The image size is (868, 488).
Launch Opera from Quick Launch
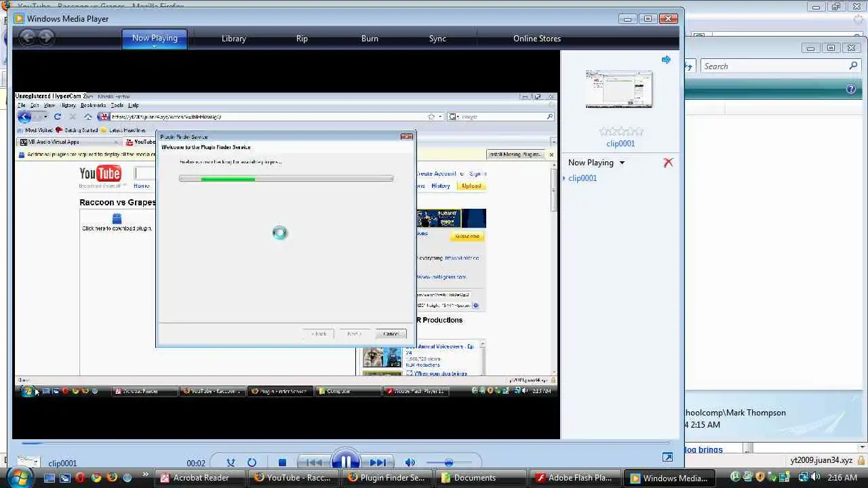[81, 478]
